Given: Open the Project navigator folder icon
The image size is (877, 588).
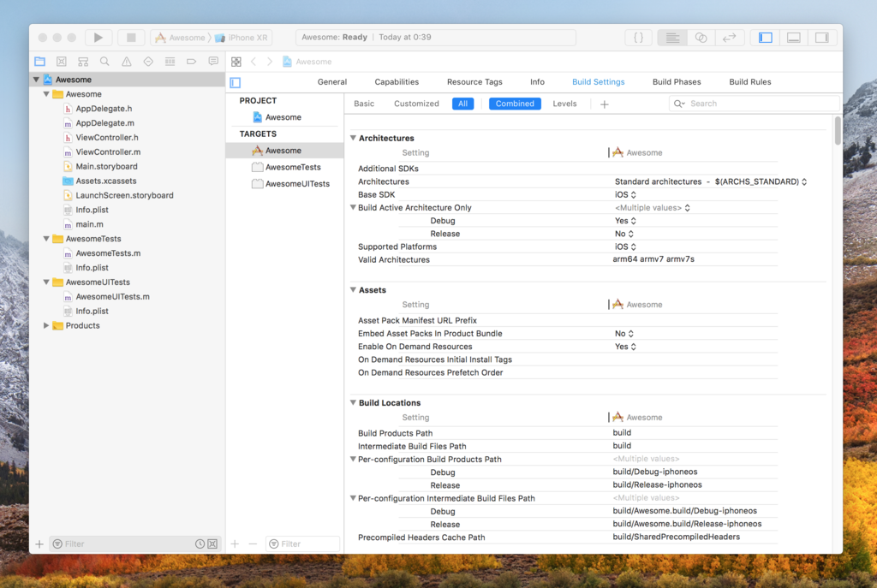Looking at the screenshot, I should (39, 62).
